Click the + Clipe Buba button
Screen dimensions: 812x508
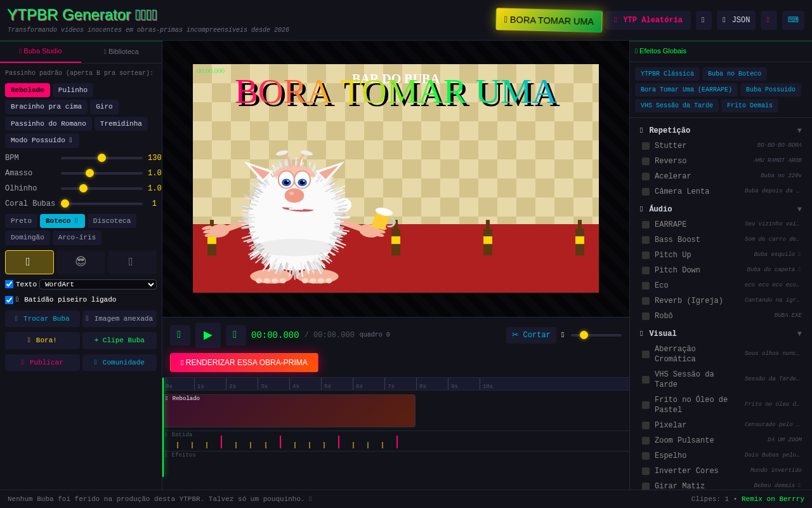119,340
